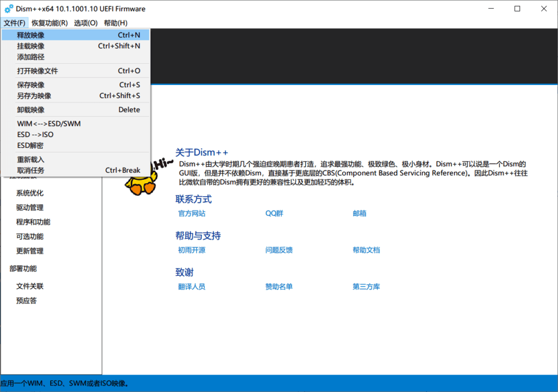Image resolution: width=558 pixels, height=392 pixels.
Task: Select 驱动管理 in the sidebar
Action: coord(30,208)
